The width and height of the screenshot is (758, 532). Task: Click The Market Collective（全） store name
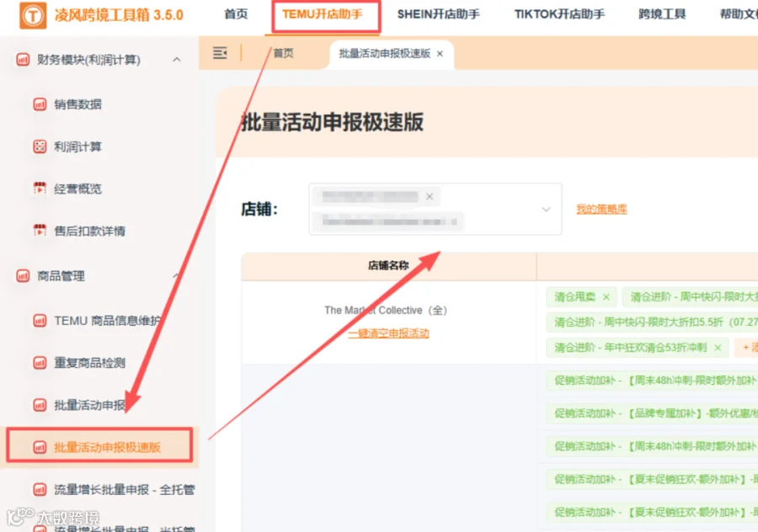click(386, 311)
